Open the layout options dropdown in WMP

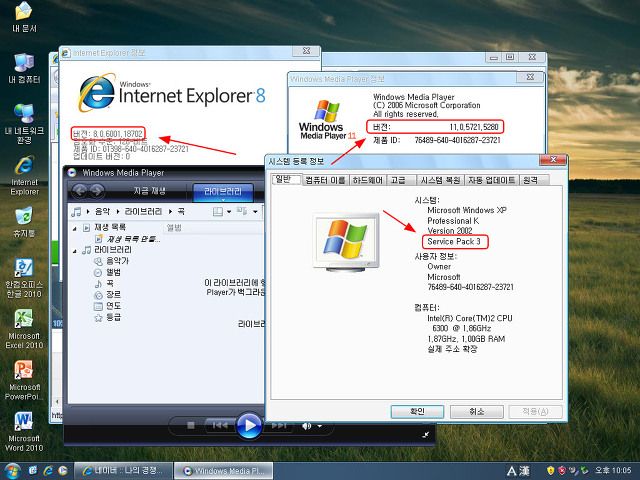229,211
